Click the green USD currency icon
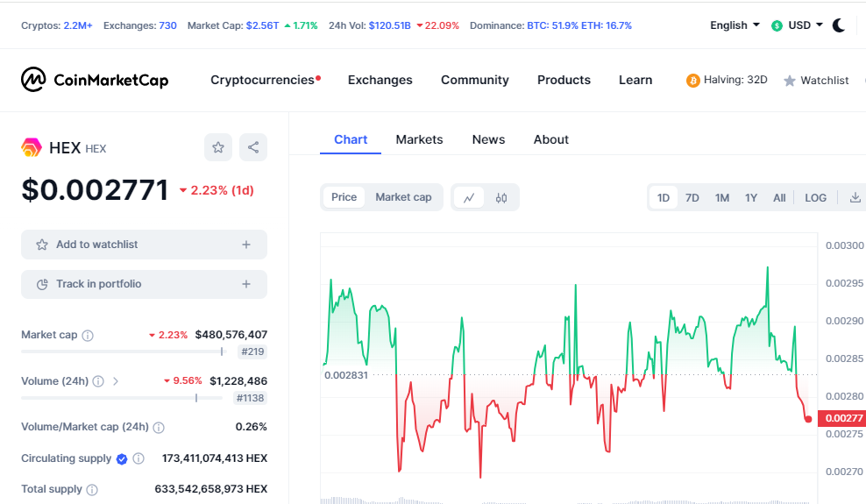The height and width of the screenshot is (504, 866). 777,26
